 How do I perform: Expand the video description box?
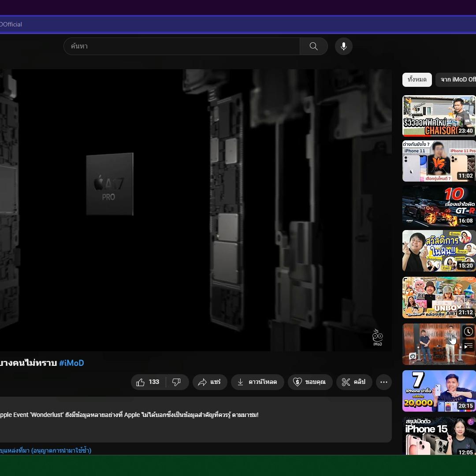(196, 420)
